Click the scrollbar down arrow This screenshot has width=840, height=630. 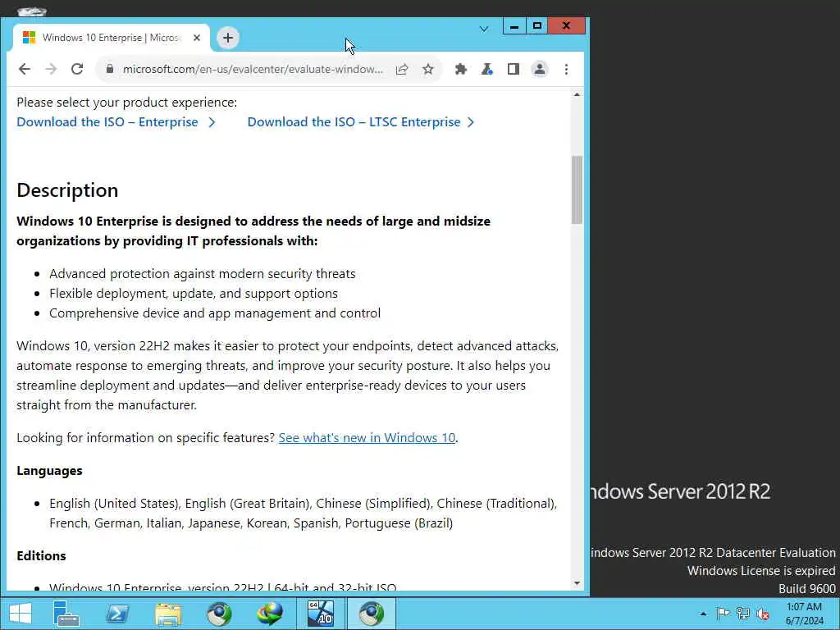coord(577,583)
